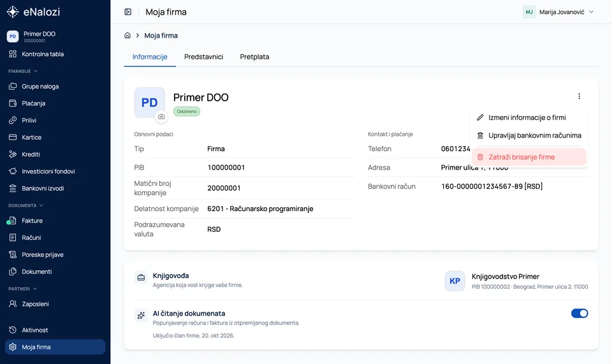
Task: Click the Računi receipt icon
Action: pyautogui.click(x=13, y=238)
